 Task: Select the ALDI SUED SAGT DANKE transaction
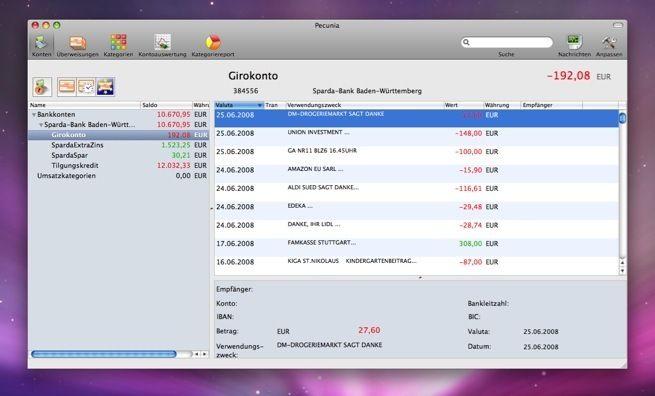point(416,192)
